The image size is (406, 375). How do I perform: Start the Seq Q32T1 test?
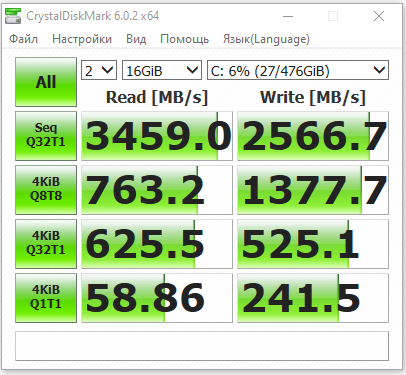point(46,136)
